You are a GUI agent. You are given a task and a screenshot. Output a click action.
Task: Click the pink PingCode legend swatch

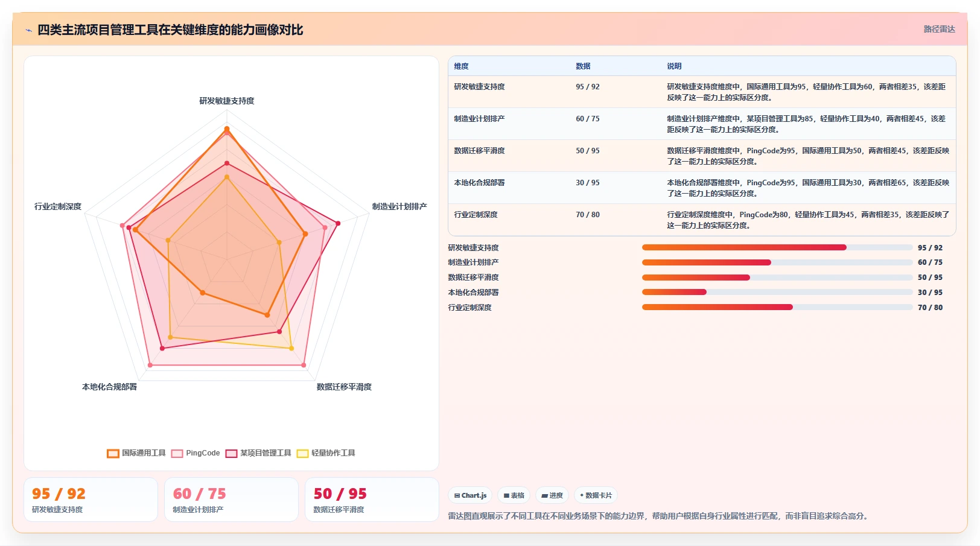click(x=177, y=454)
